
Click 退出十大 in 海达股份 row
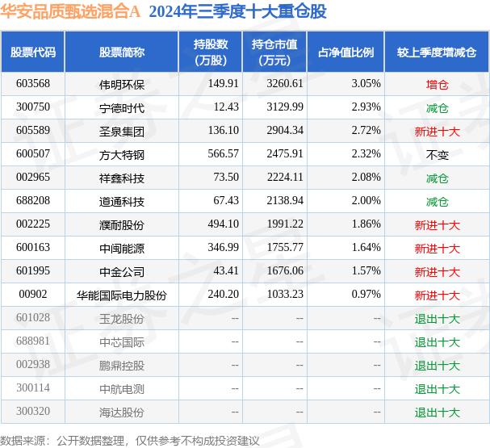pyautogui.click(x=437, y=412)
